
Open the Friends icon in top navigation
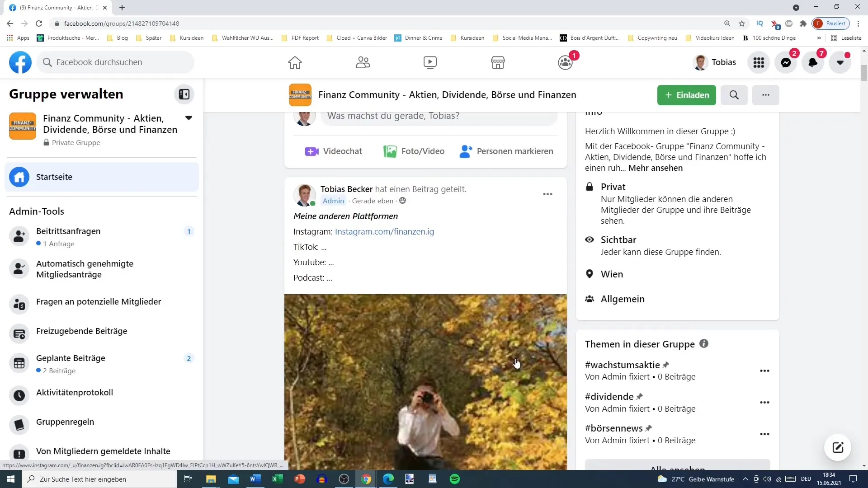363,62
